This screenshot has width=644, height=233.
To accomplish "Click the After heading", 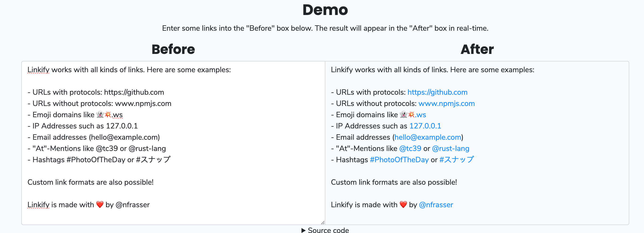I will tap(477, 49).
